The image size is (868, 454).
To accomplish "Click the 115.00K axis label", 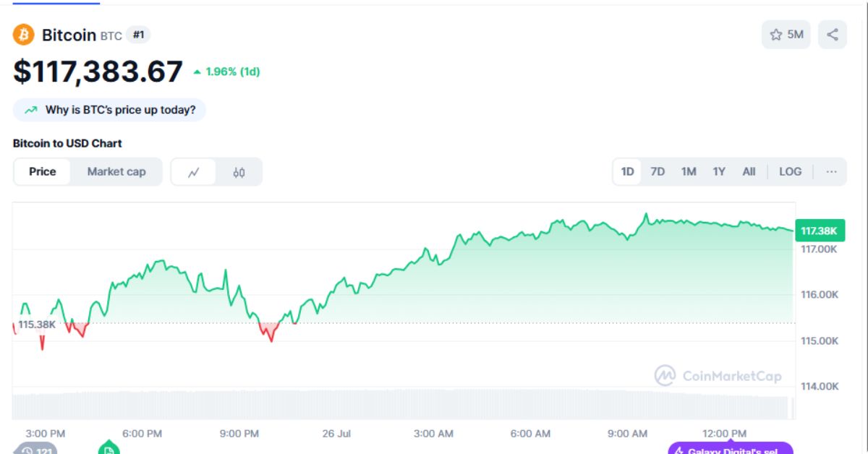I will tap(819, 340).
